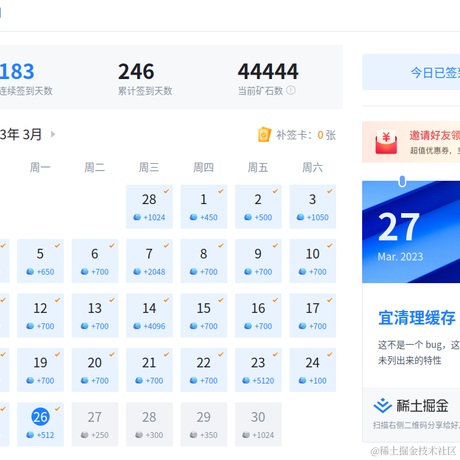460x460 pixels.
Task: Open the 邀请好友 invite banner text
Action: [x=435, y=135]
